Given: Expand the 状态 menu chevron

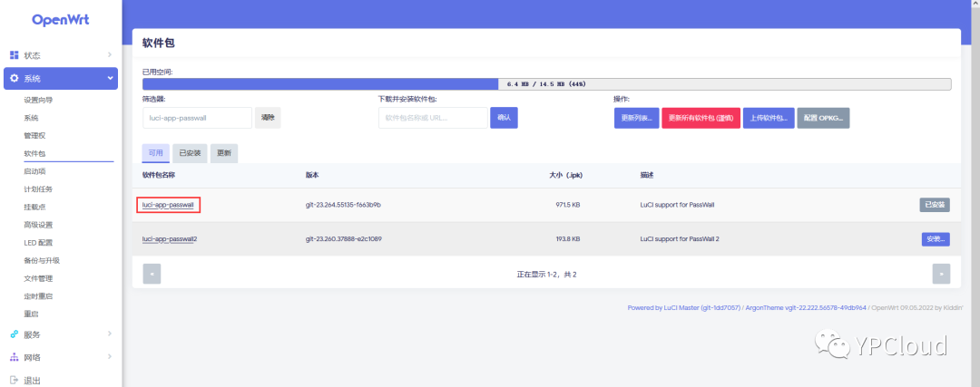Looking at the screenshot, I should click(110, 55).
